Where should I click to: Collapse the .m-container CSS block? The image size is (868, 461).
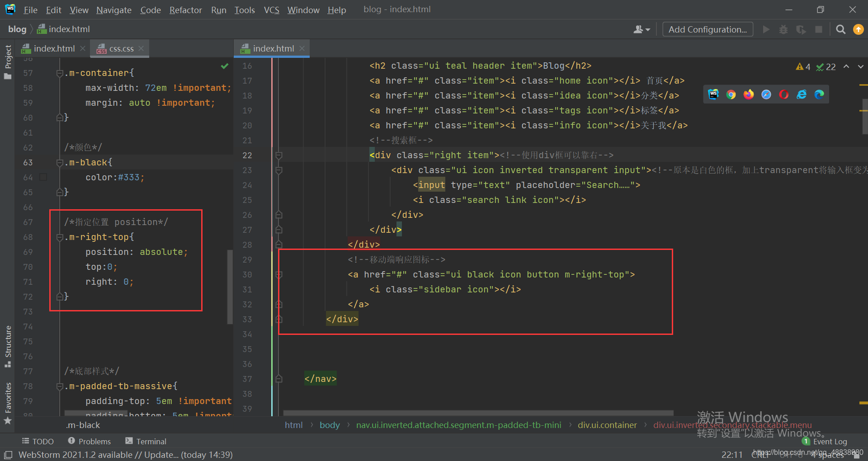(59, 73)
